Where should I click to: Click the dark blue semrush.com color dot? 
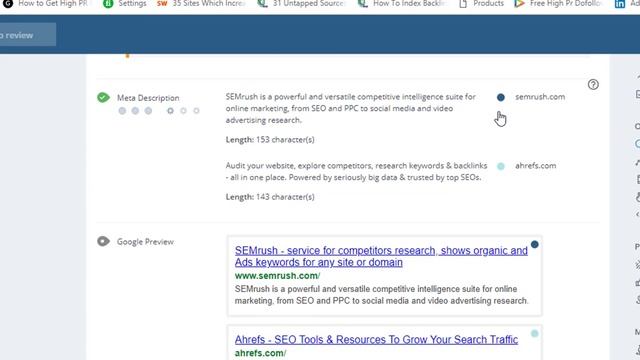coord(501,97)
